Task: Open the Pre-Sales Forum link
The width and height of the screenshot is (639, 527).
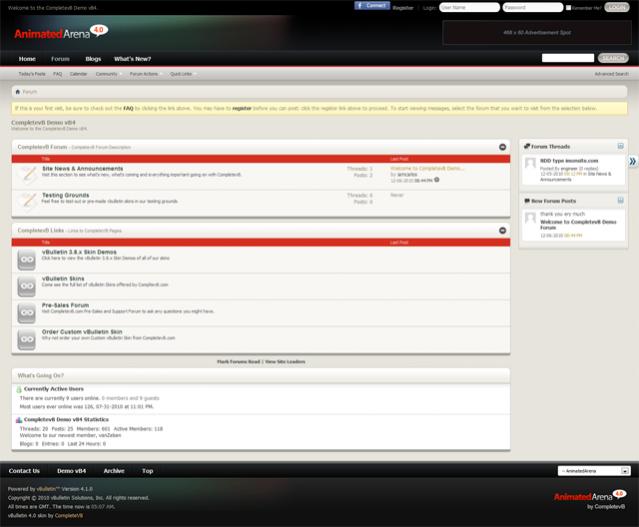Action: [x=65, y=305]
